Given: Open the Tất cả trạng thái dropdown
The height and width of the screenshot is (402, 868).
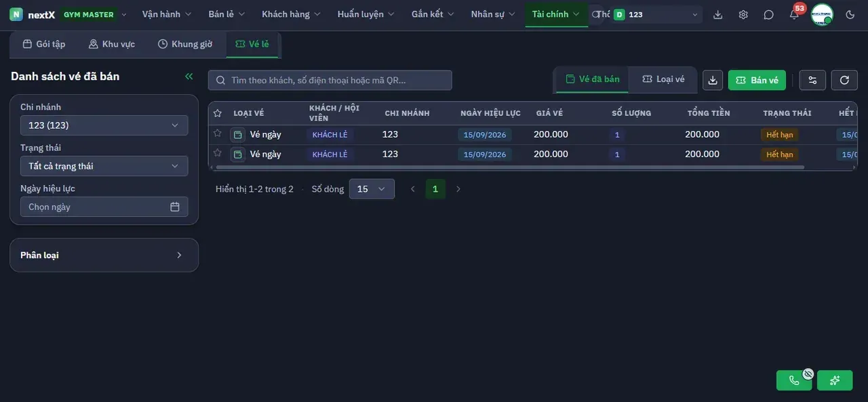Looking at the screenshot, I should click(104, 166).
